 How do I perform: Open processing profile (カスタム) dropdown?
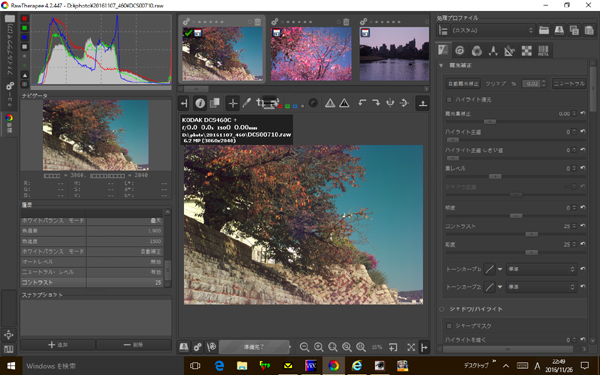(492, 30)
